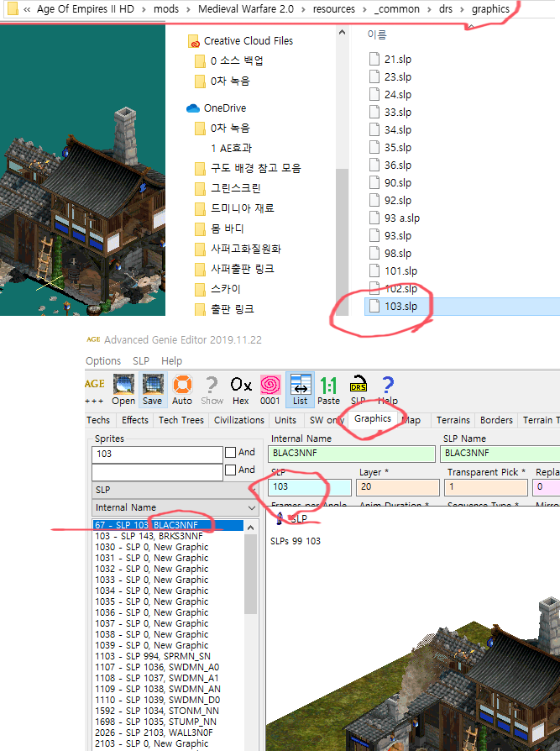
Task: Click the Age Of Empires II HD breadcrumb
Action: [85, 9]
